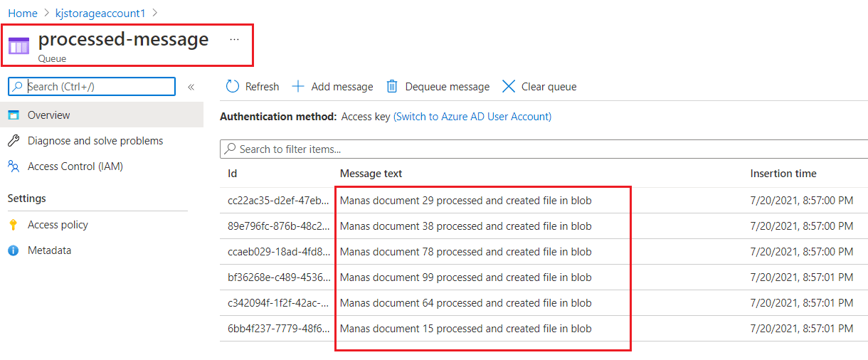Image resolution: width=868 pixels, height=360 pixels.
Task: Sort by the Message text column header
Action: tap(371, 174)
